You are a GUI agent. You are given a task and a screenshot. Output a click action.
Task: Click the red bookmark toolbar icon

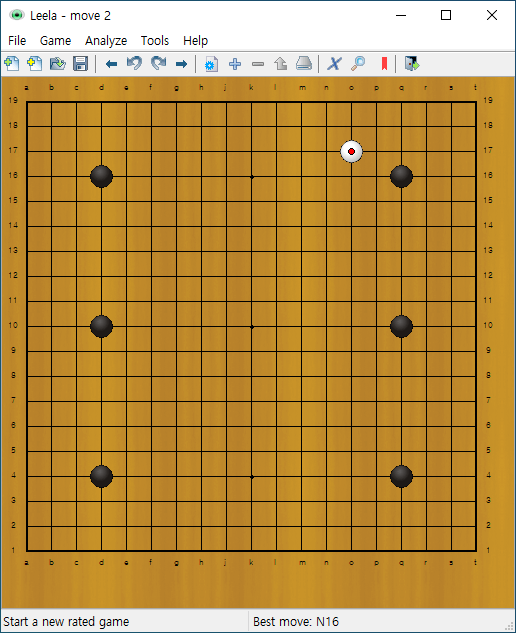point(384,64)
